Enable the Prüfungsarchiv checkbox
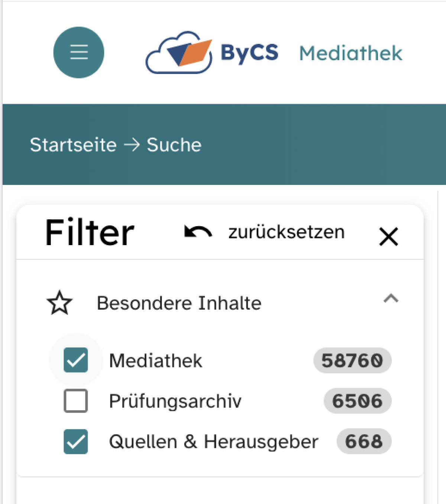446x504 pixels. (x=76, y=401)
